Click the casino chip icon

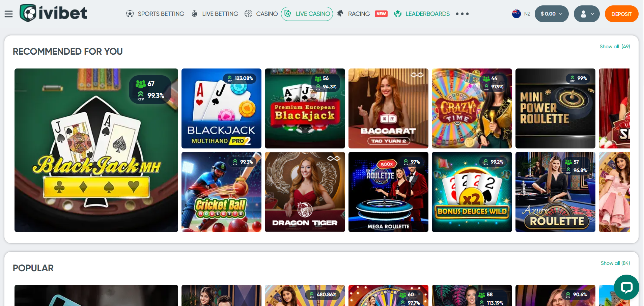(x=248, y=14)
